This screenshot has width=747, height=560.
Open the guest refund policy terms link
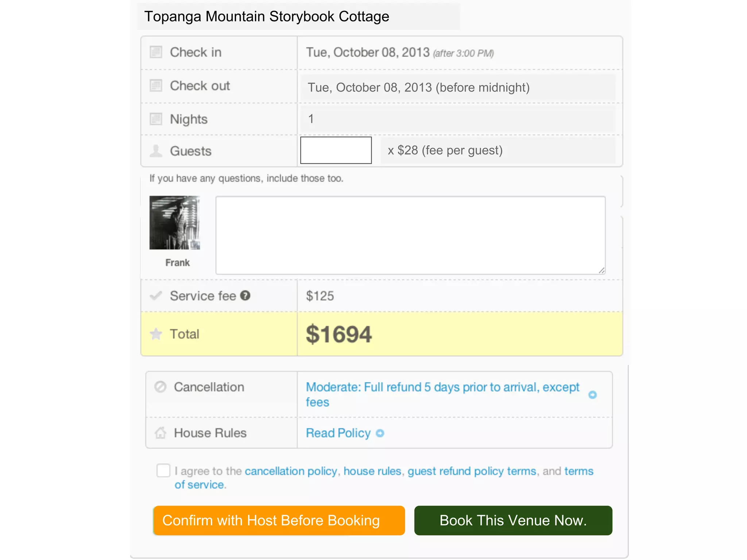[472, 471]
